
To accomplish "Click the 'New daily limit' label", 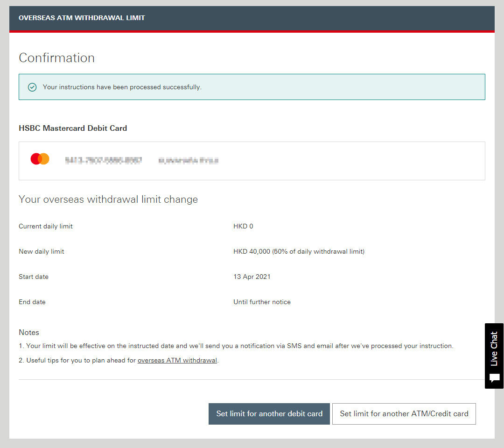I will pos(41,251).
